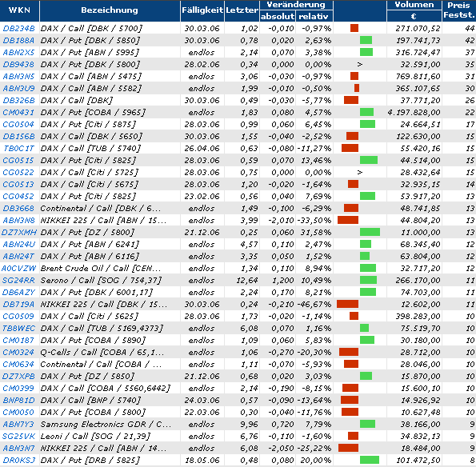
Task: Sort by Letzter column header
Action: tap(242, 10)
